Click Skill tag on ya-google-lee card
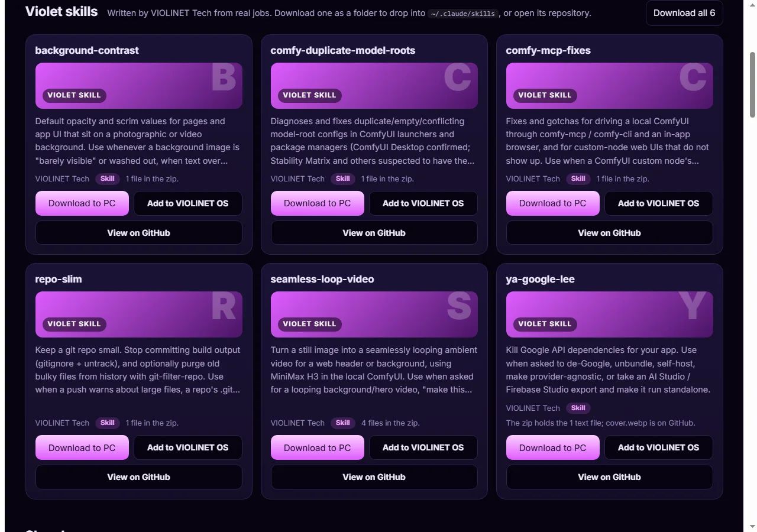Viewport: 757px width, 532px height. (x=578, y=408)
